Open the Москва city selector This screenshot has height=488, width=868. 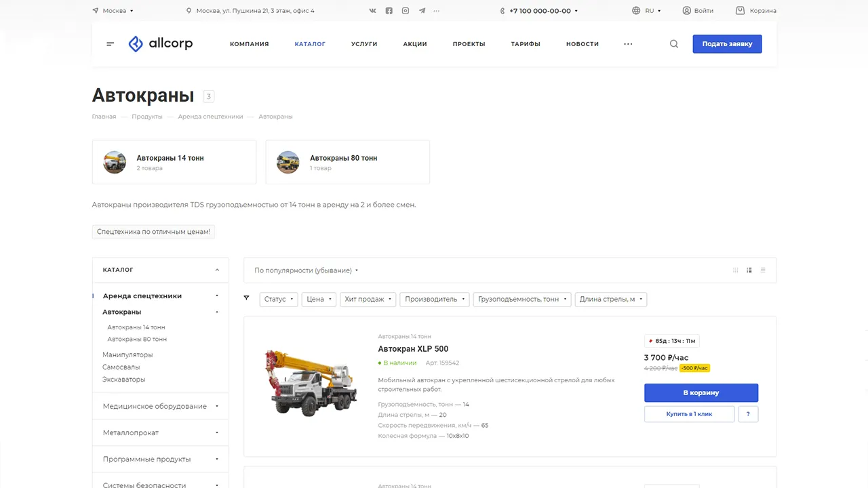(x=113, y=11)
